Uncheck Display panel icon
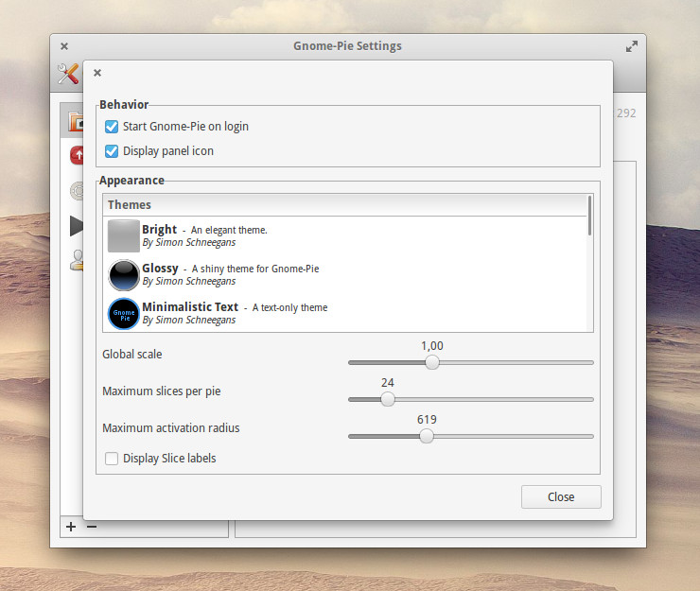Image resolution: width=700 pixels, height=591 pixels. [112, 151]
